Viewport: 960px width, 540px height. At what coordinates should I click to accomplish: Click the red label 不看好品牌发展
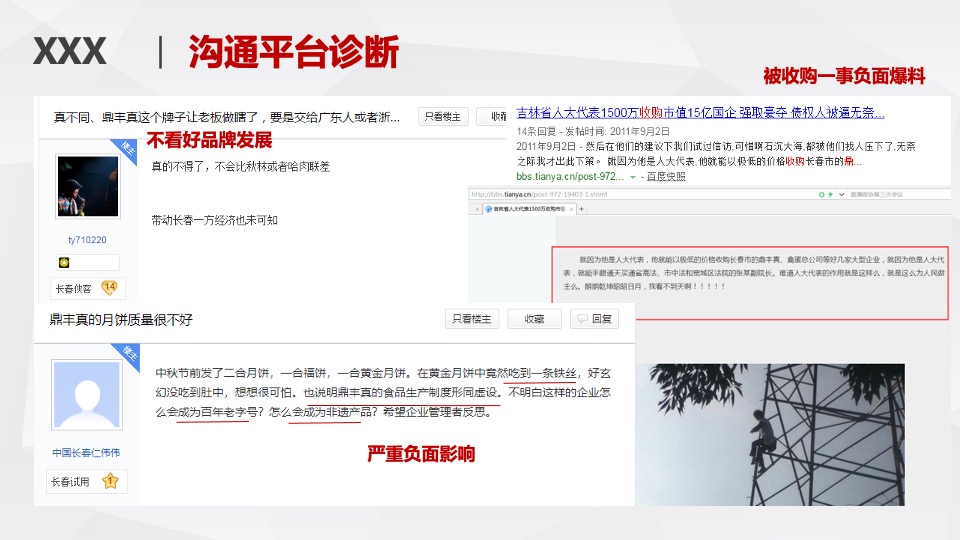[x=209, y=140]
